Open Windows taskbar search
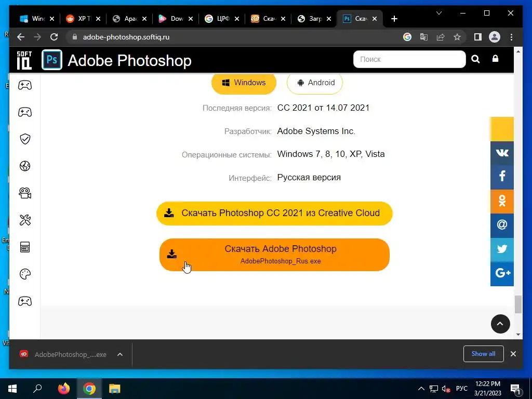This screenshot has width=532, height=399. pos(37,389)
